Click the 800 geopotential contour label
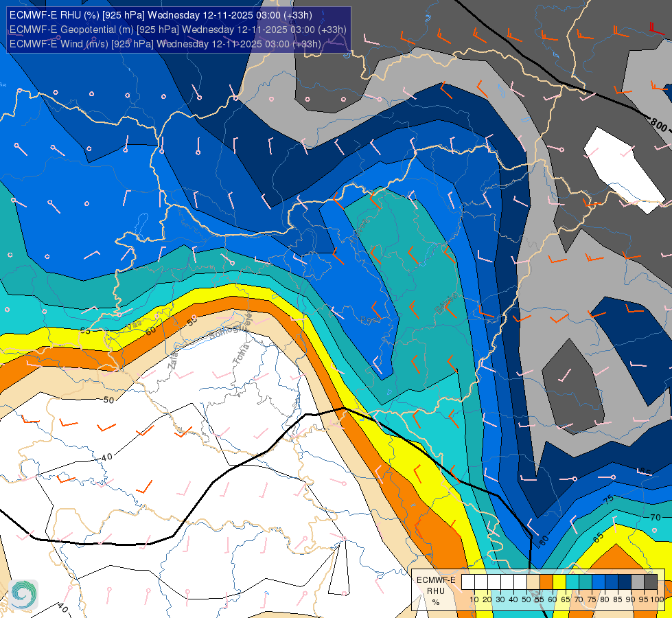Screen dimensions: 672x618 pyautogui.click(x=659, y=125)
